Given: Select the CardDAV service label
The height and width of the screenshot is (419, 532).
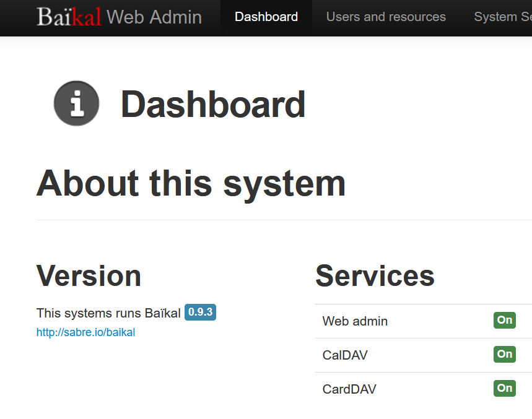Looking at the screenshot, I should (349, 389).
